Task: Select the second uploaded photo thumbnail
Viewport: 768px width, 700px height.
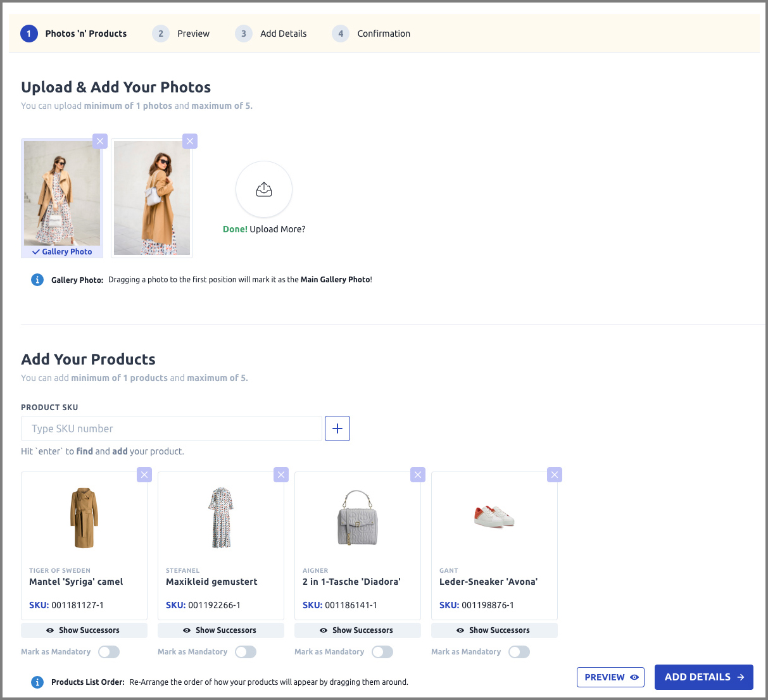Action: [152, 198]
